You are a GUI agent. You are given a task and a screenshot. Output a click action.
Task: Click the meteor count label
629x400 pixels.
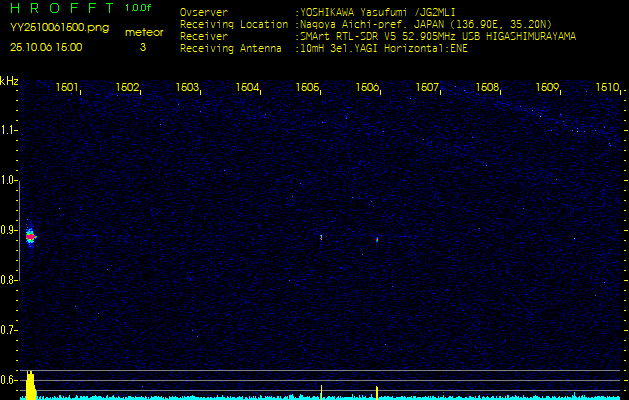tap(142, 32)
